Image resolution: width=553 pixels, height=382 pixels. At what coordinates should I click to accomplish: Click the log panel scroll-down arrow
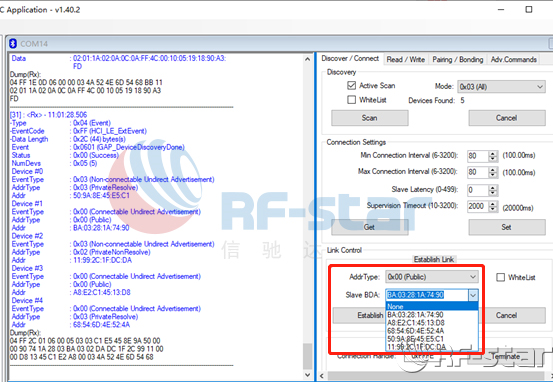(308, 375)
